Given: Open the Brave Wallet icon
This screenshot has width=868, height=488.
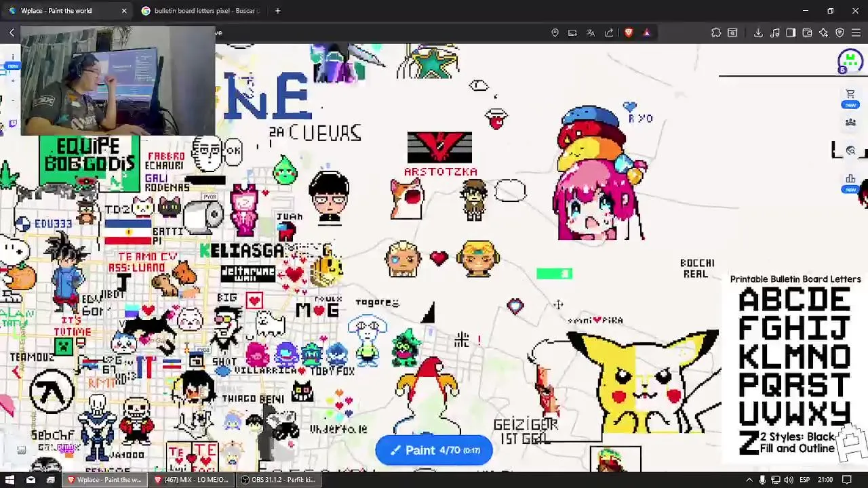Looking at the screenshot, I should point(807,33).
